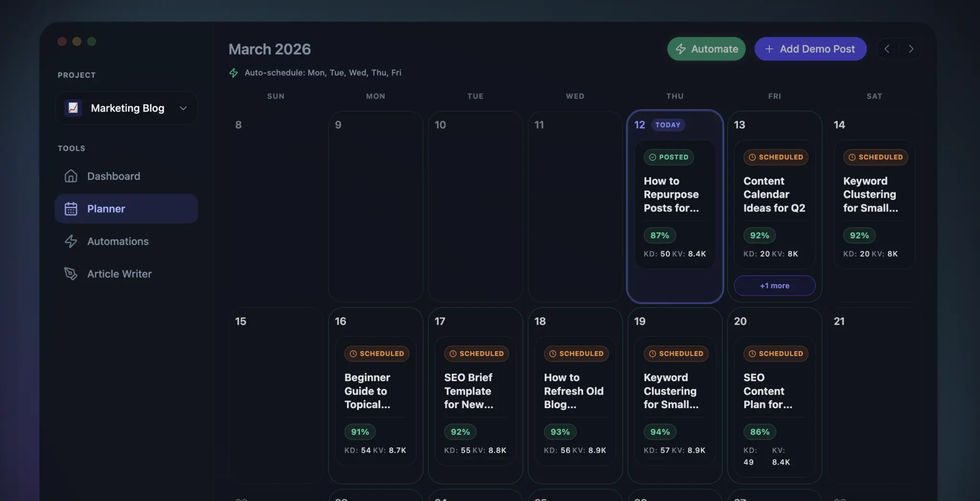The width and height of the screenshot is (980, 501).
Task: Advance to next month with right chevron
Action: pos(911,48)
